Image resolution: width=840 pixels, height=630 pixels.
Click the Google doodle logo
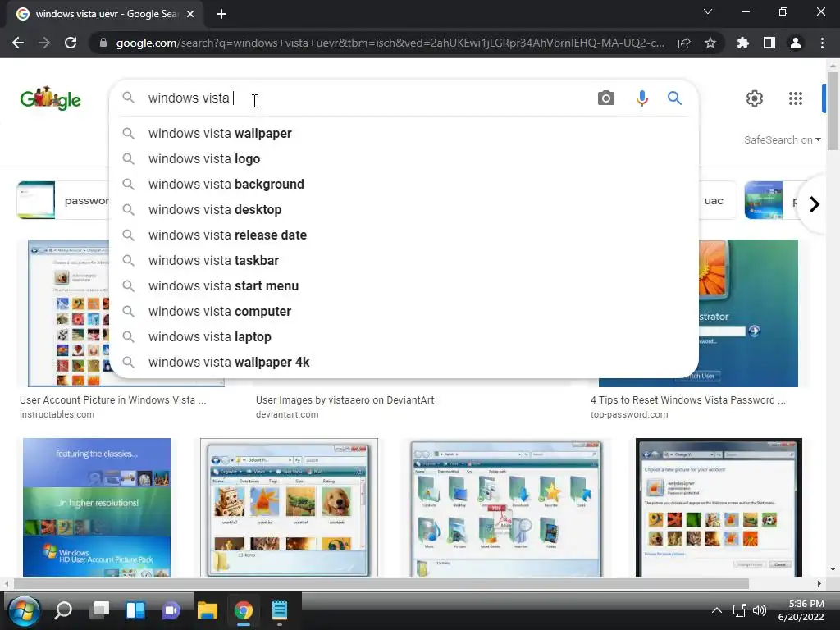point(50,98)
